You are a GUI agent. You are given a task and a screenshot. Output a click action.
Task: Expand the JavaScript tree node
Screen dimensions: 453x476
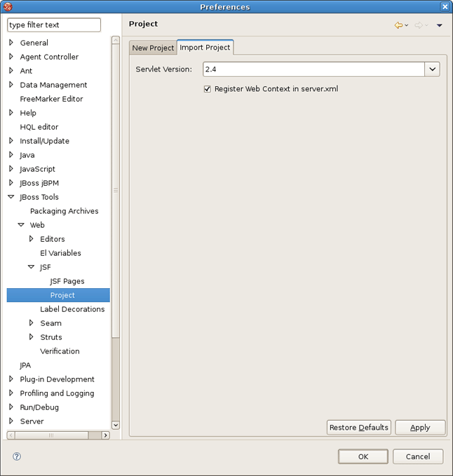(x=11, y=168)
